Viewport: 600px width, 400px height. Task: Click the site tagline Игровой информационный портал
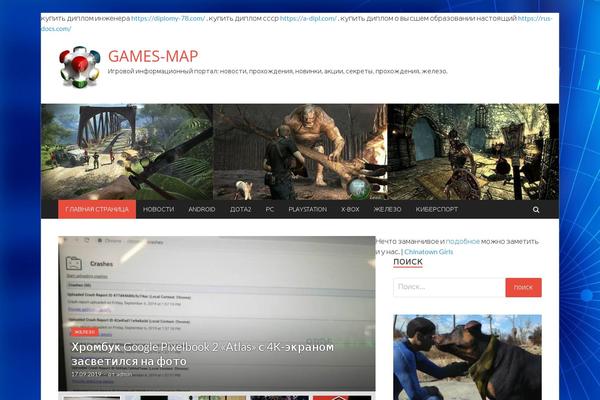pyautogui.click(x=277, y=71)
